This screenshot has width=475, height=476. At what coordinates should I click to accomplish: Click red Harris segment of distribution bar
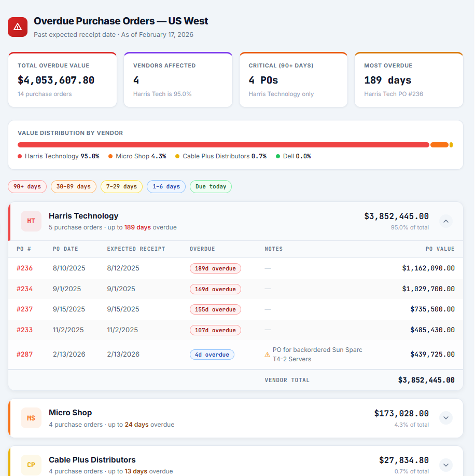223,145
